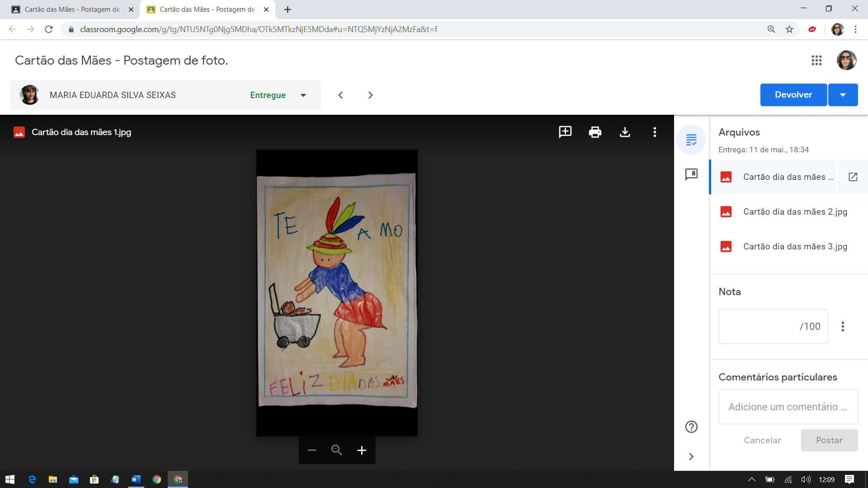Close the first browser tab
868x488 pixels.
(x=131, y=9)
